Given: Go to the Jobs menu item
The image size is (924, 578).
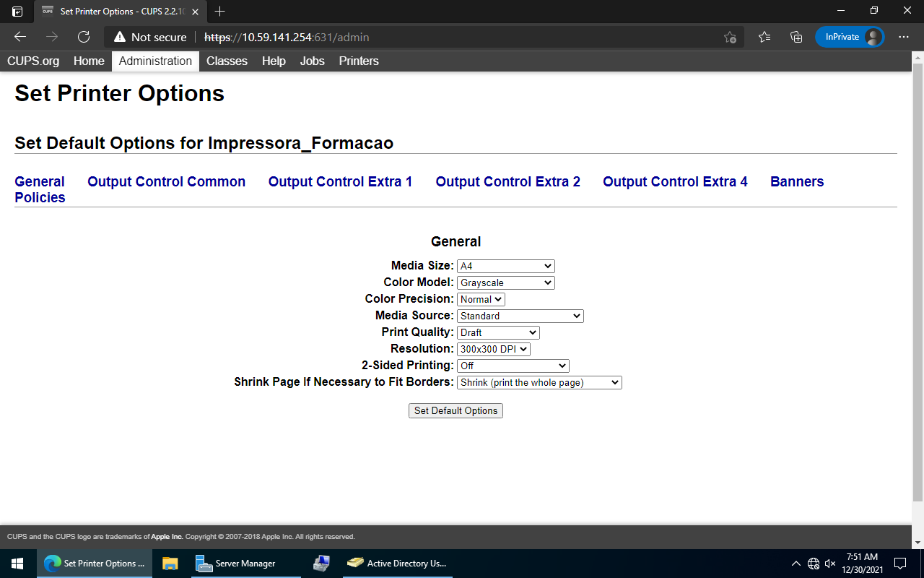Looking at the screenshot, I should click(x=312, y=61).
